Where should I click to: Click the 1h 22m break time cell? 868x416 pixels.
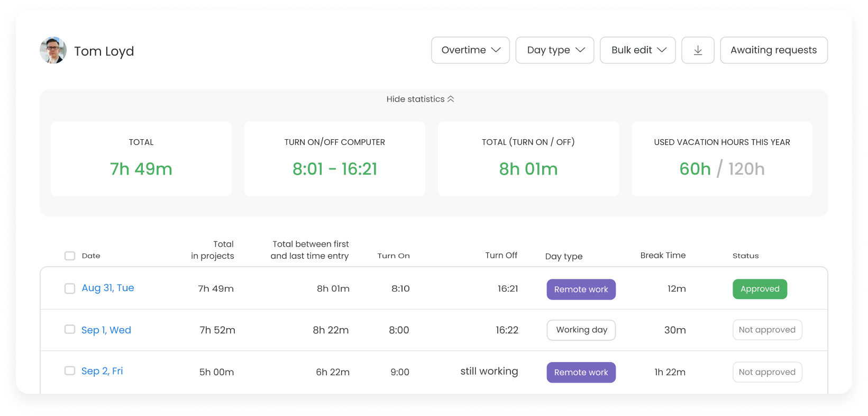coord(670,372)
